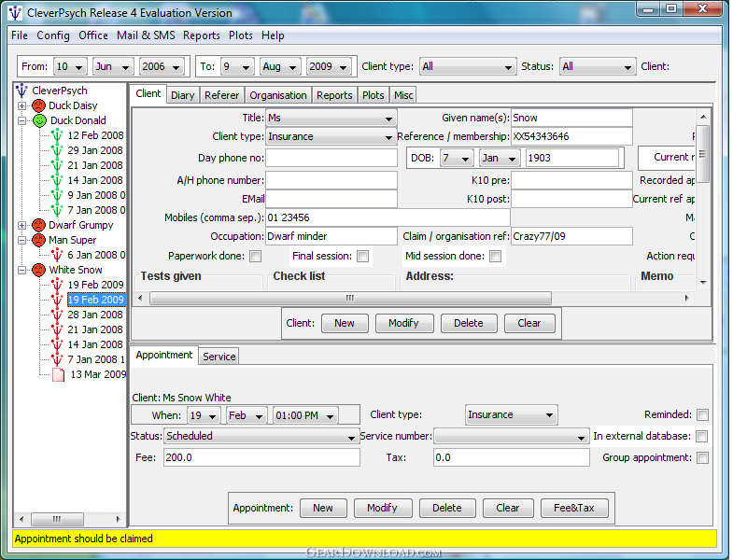The width and height of the screenshot is (747, 560).
Task: Click the Given name(s) field showing Snow
Action: pos(571,119)
